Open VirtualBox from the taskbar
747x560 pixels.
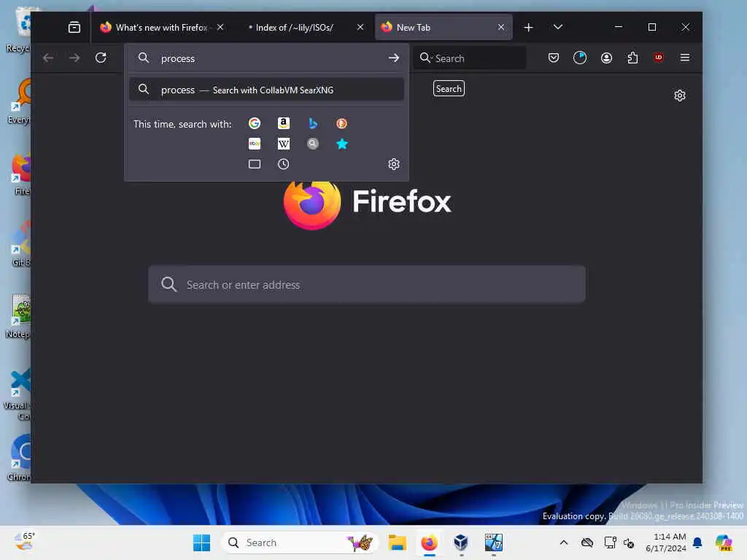[x=461, y=542]
